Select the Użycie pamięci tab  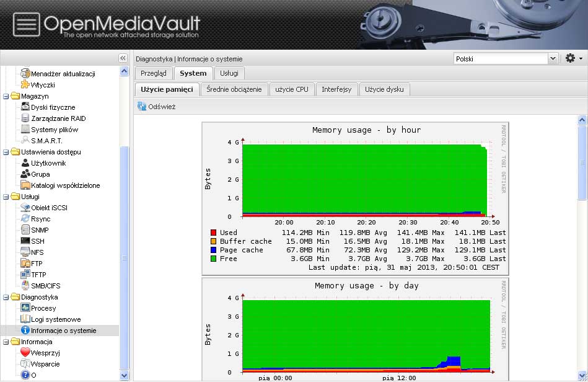pos(167,89)
